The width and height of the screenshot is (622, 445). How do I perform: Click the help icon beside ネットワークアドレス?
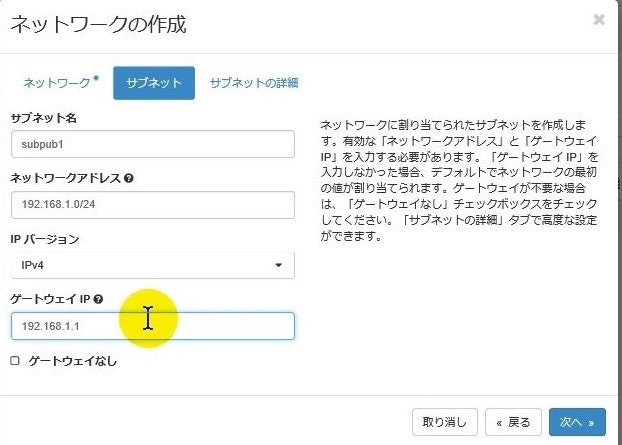click(129, 178)
